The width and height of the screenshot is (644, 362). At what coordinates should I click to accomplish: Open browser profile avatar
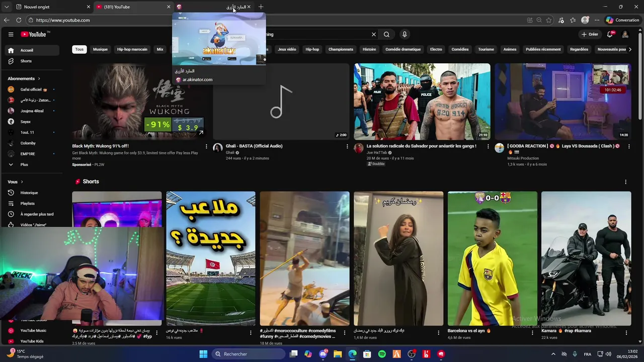point(585,20)
